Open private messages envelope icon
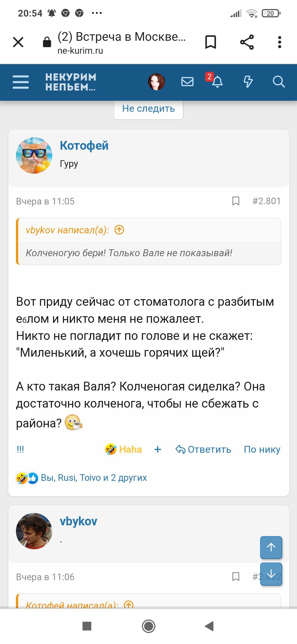The image size is (297, 644). click(x=187, y=82)
